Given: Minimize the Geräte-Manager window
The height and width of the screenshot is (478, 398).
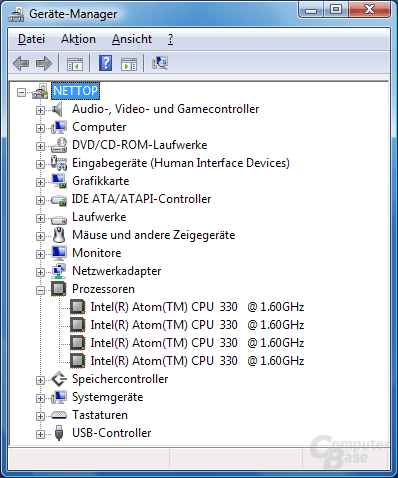Looking at the screenshot, I should pyautogui.click(x=311, y=10).
